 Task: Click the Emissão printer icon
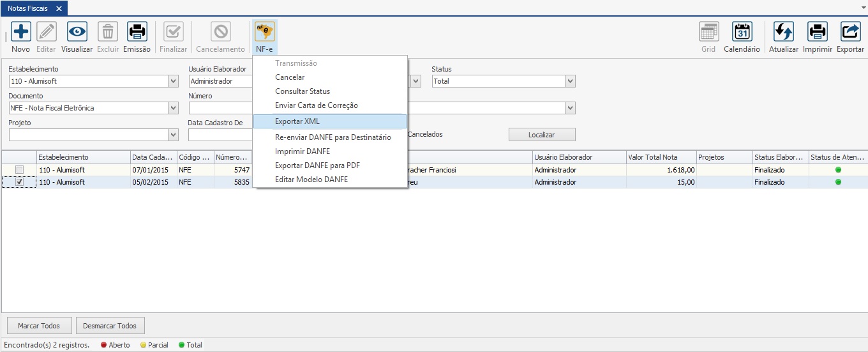[x=137, y=31]
